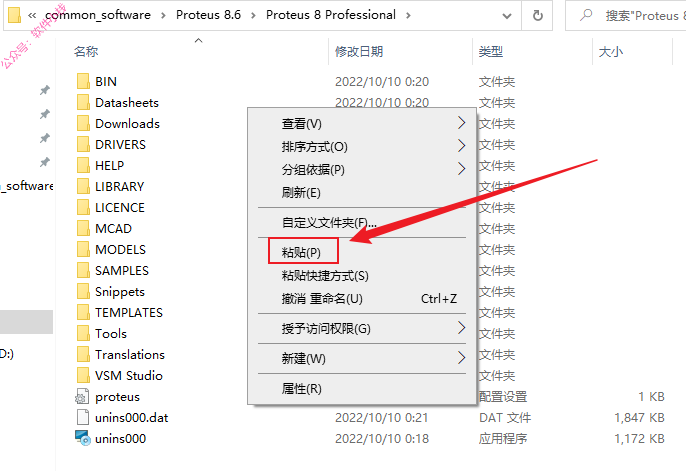Click the VSM Studio folder icon
This screenshot has width=686, height=471.
pos(83,375)
